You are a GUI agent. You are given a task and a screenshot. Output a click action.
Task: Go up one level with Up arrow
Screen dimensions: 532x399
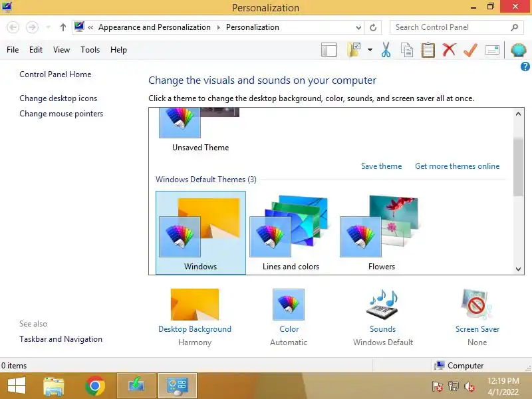63,27
